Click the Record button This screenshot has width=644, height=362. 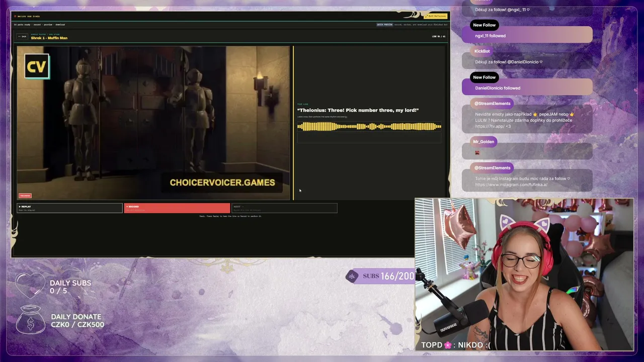(177, 208)
